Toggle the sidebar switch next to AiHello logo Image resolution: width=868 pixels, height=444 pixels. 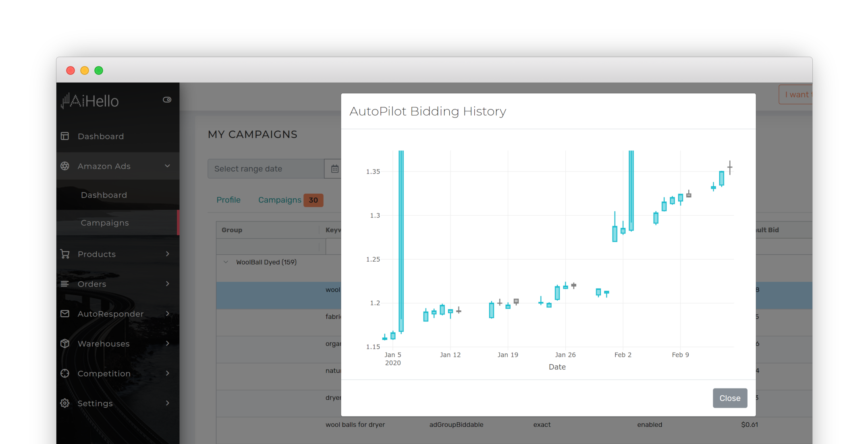[x=167, y=99]
